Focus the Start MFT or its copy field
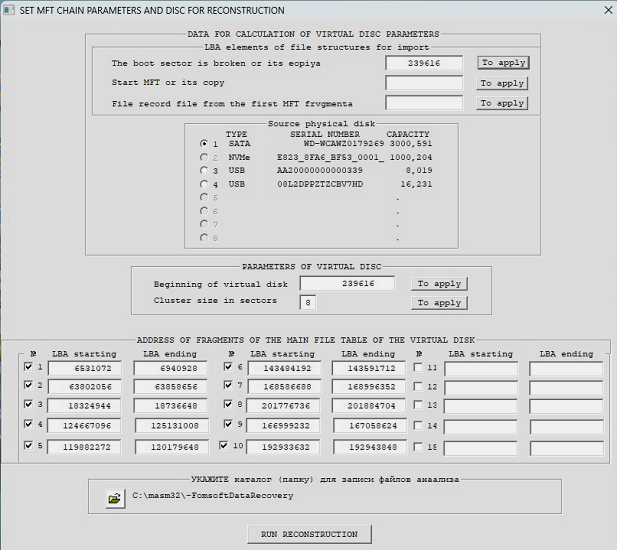 pyautogui.click(x=424, y=83)
